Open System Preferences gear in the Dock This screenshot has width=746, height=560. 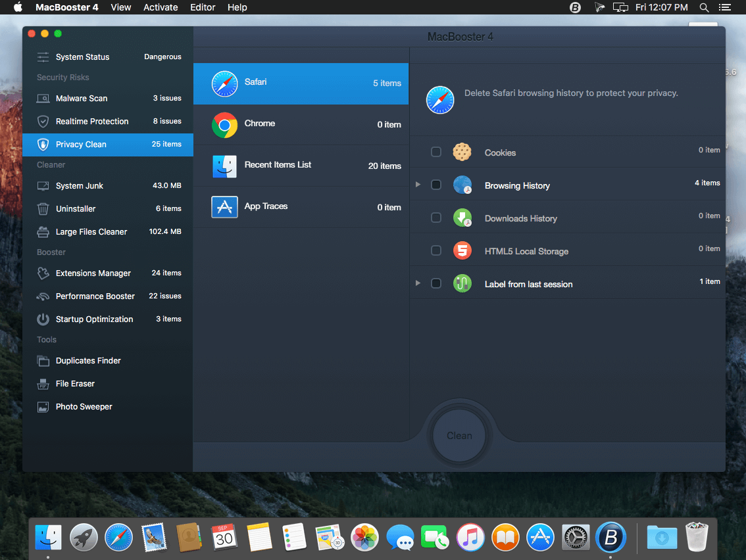point(576,538)
